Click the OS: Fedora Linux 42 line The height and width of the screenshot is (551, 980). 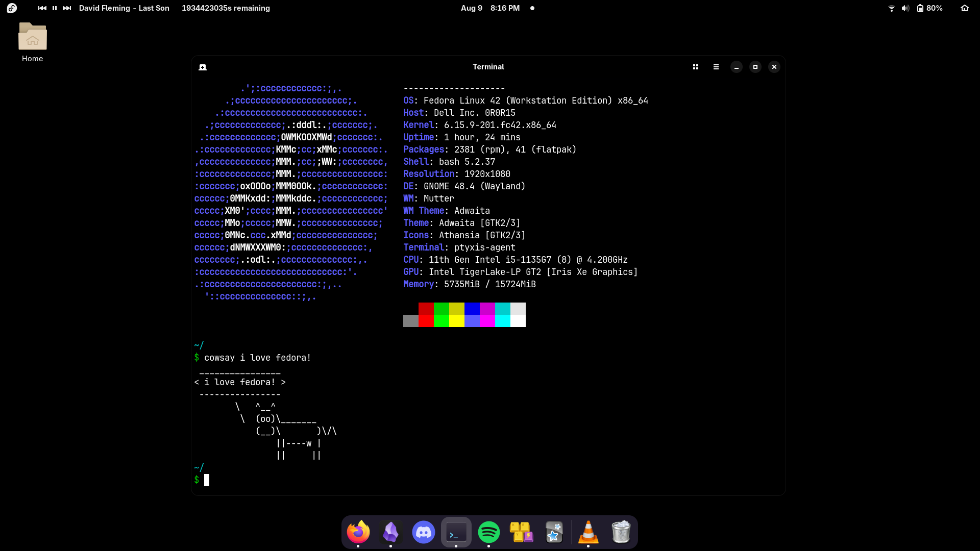point(526,101)
